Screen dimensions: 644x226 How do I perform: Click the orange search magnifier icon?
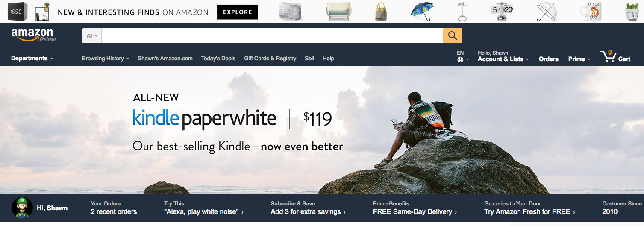click(453, 36)
